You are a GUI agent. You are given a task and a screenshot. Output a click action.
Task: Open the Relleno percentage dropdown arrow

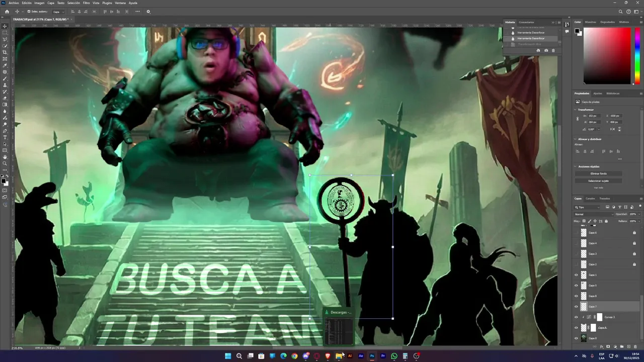pyautogui.click(x=639, y=221)
